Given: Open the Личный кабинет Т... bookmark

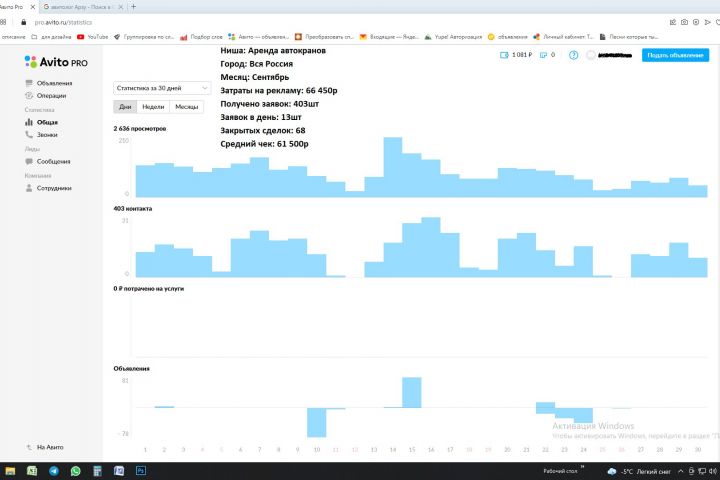Looking at the screenshot, I should pyautogui.click(x=563, y=37).
